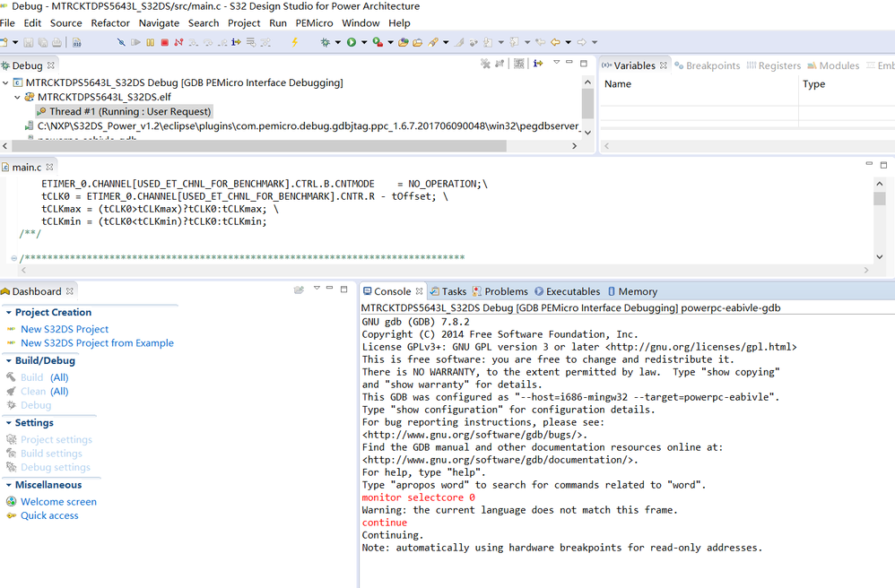Click the Open Type icon in toolbar
This screenshot has width=895, height=588.
[404, 42]
